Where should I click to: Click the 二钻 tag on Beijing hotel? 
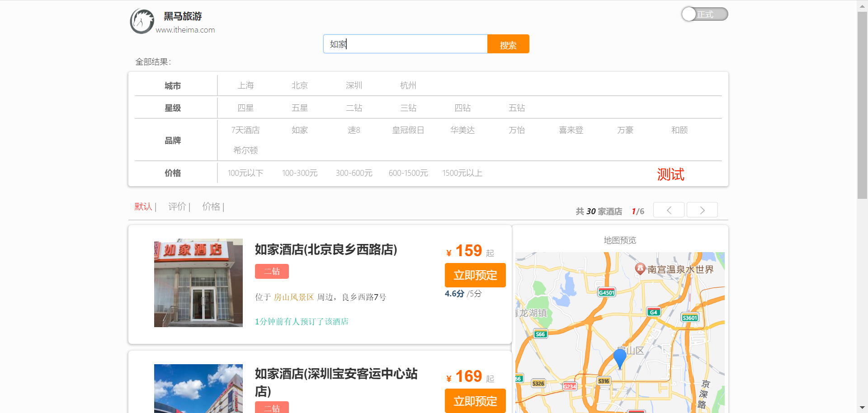pos(272,271)
